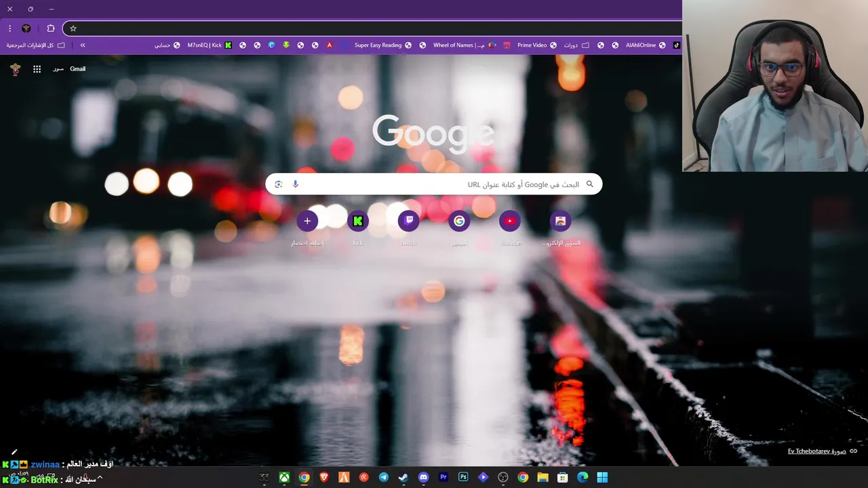Open Photoshop from the taskbar
The height and width of the screenshot is (488, 868).
coord(463,477)
